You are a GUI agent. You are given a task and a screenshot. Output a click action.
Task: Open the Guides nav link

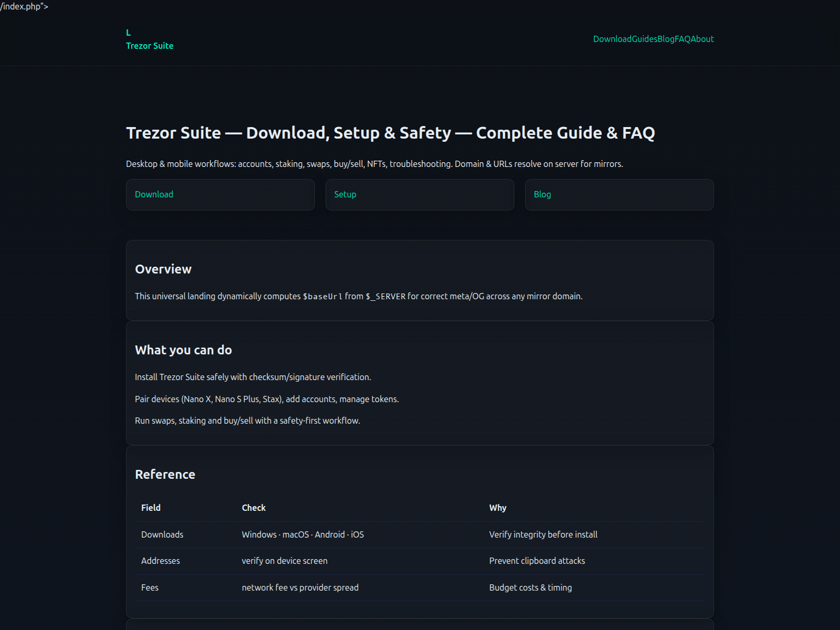click(644, 39)
